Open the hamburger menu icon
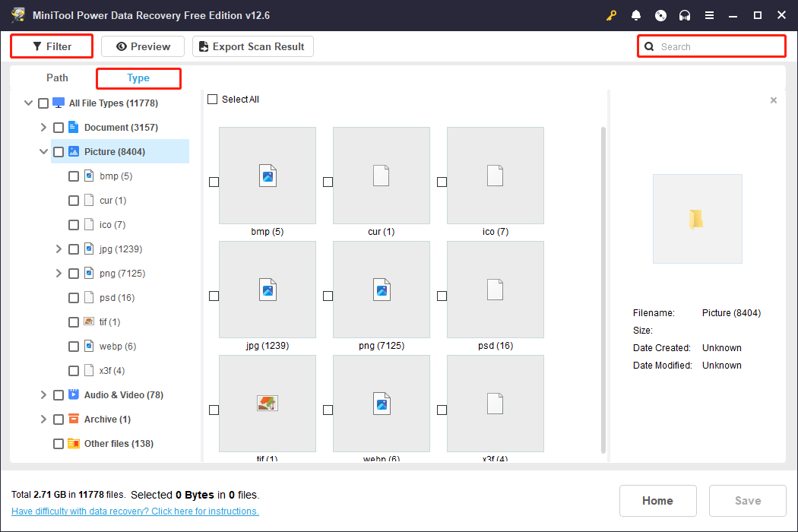 pos(709,16)
